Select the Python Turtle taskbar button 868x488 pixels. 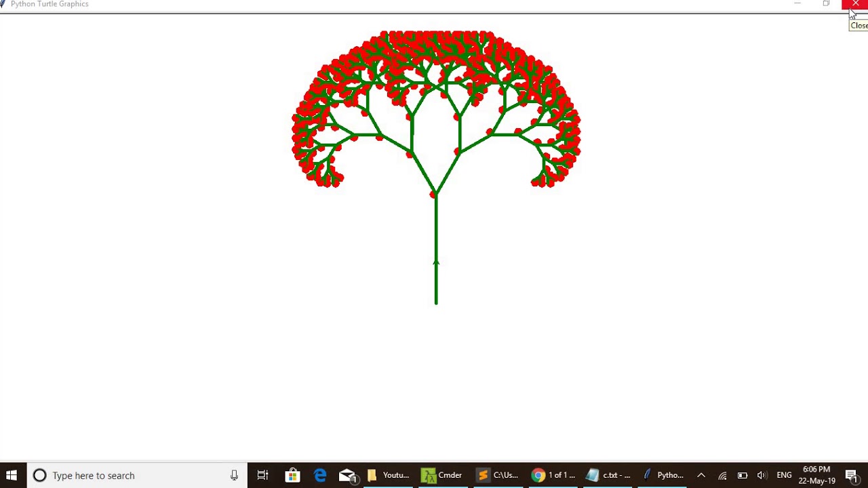point(663,475)
